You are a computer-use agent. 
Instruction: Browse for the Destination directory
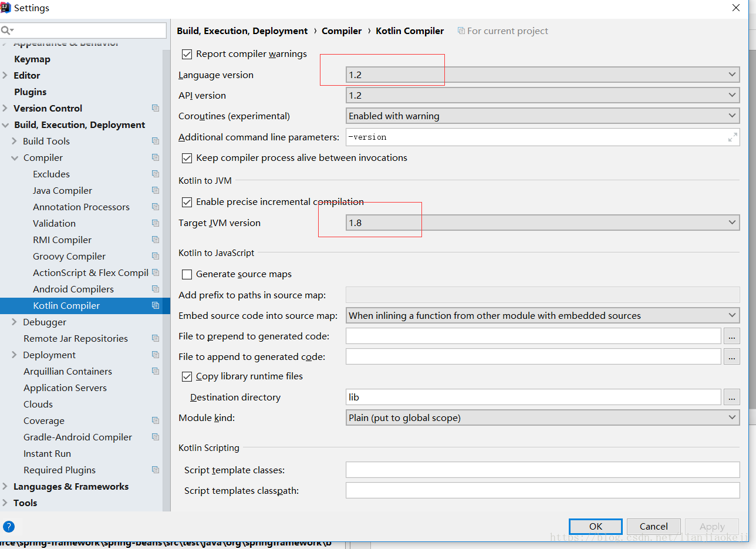731,397
